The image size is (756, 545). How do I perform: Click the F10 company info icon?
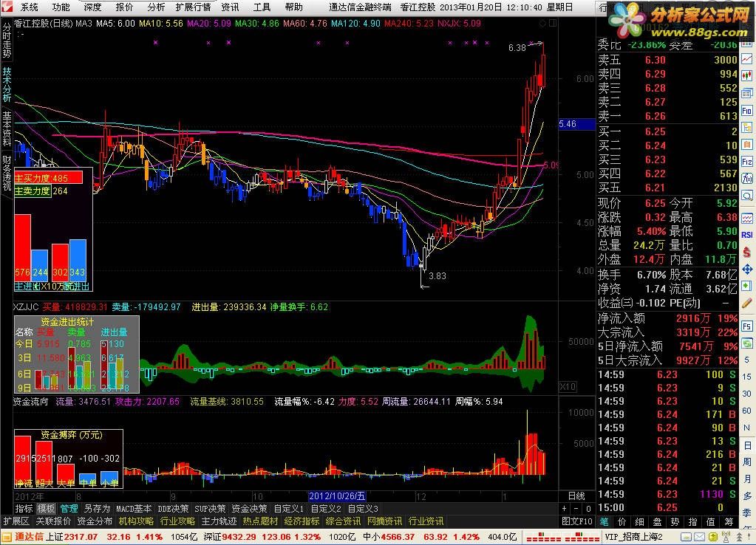coord(747,110)
